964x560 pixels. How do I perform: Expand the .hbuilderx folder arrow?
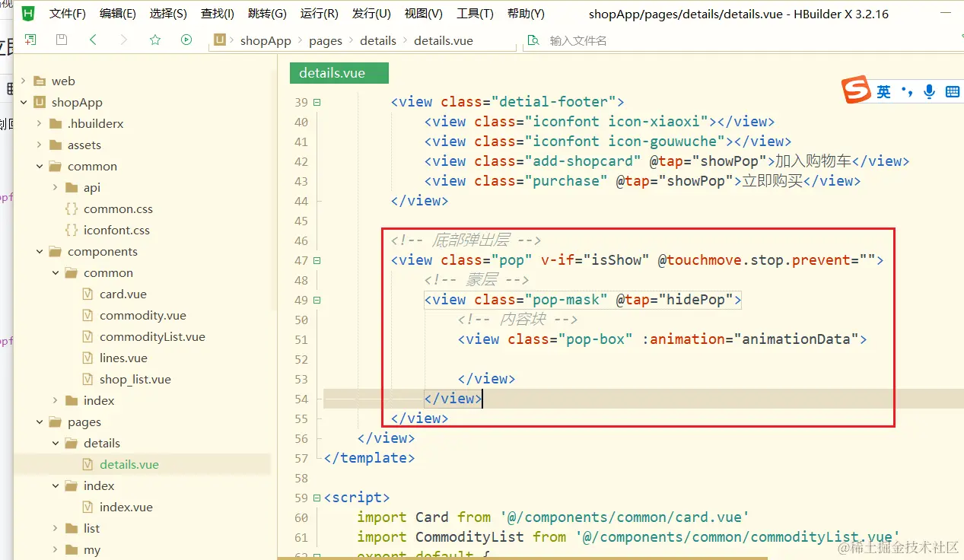(x=39, y=123)
